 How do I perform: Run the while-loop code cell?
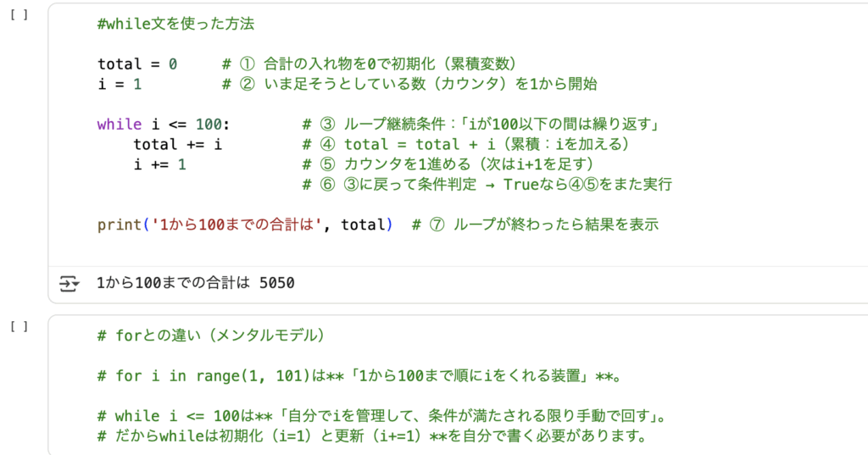coord(25,15)
